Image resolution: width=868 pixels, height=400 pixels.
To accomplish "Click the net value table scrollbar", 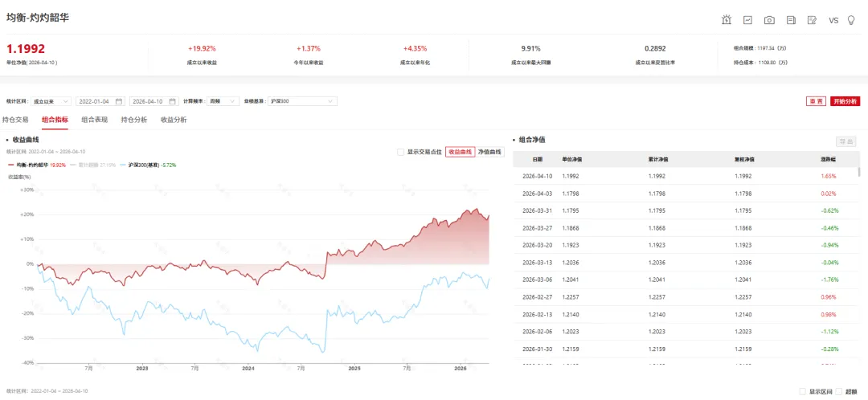I will [x=859, y=172].
